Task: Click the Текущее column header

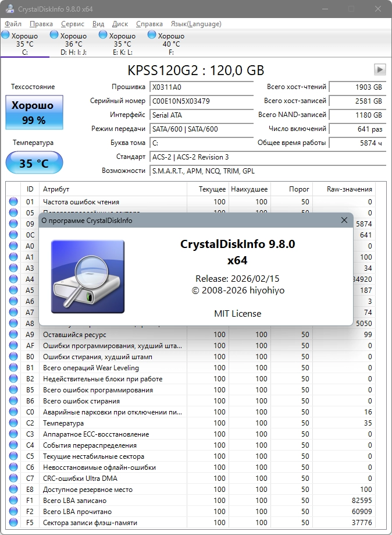Action: point(208,189)
